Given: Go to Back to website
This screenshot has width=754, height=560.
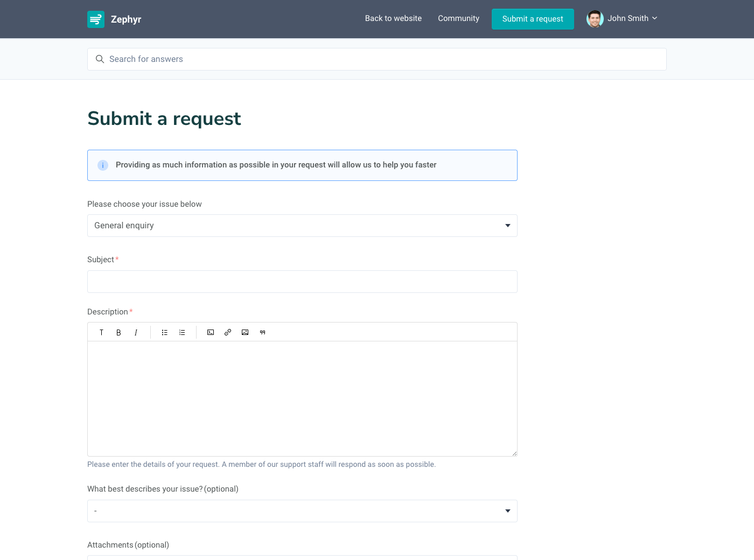Looking at the screenshot, I should click(393, 18).
